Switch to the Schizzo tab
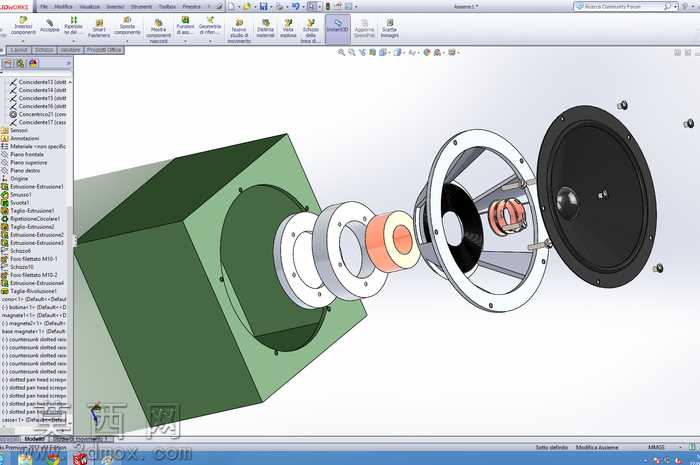Image resolution: width=700 pixels, height=465 pixels. 44,50
